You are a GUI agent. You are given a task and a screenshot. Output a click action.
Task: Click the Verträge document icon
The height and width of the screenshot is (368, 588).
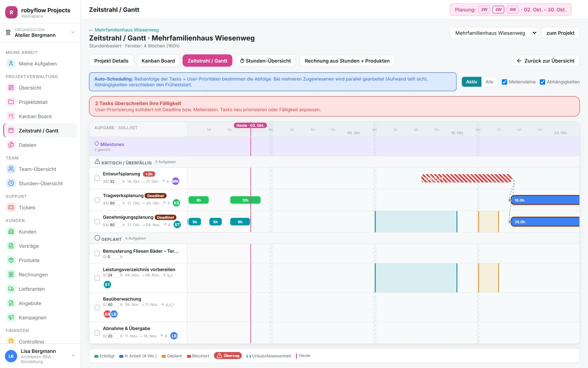click(11, 246)
